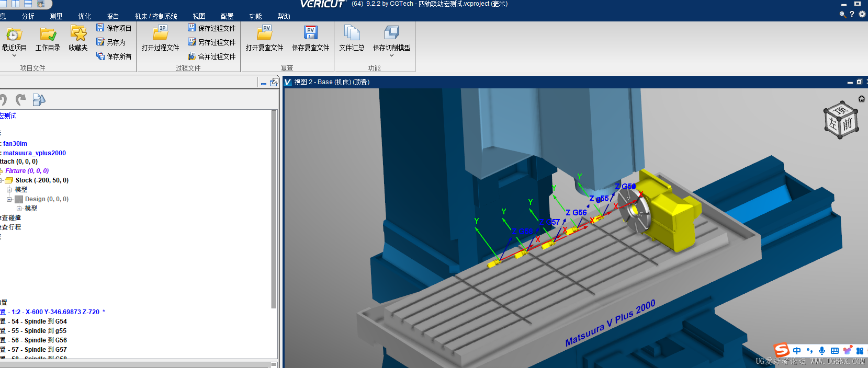Click the two-row view layout icon
868x368 pixels.
28,4
